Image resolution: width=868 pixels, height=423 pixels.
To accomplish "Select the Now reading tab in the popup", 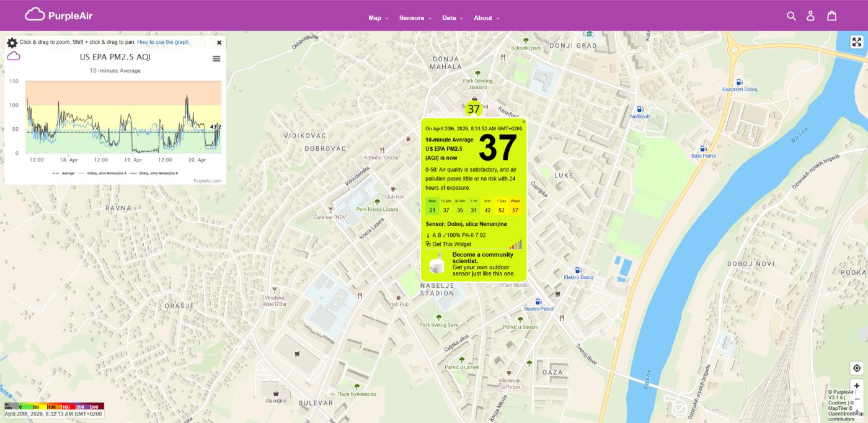I will (432, 206).
